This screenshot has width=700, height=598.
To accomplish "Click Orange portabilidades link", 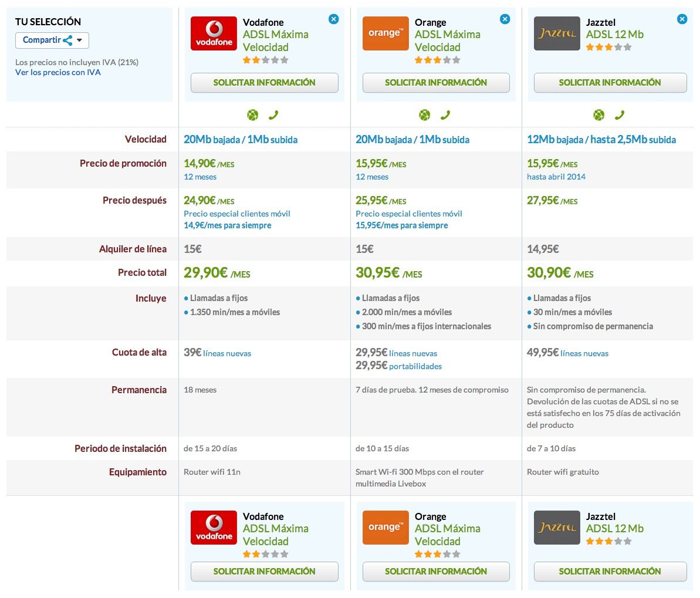I will click(x=415, y=366).
